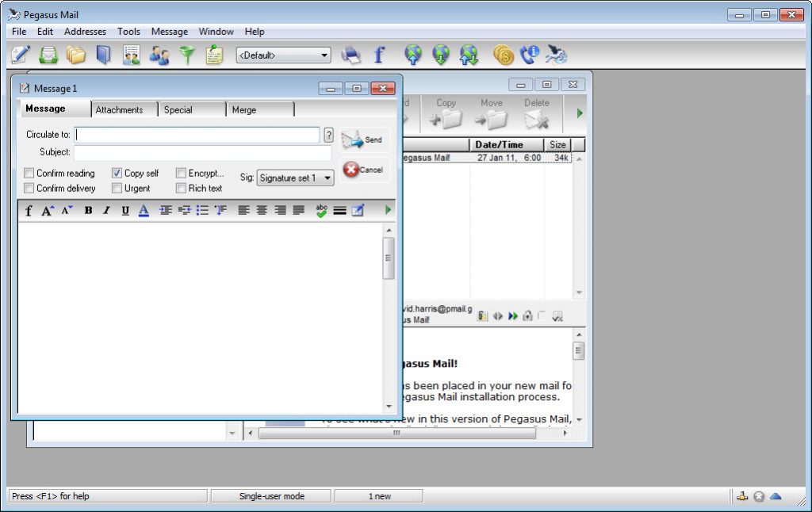Click the two-people users icon
This screenshot has width=812, height=512.
coord(159,55)
